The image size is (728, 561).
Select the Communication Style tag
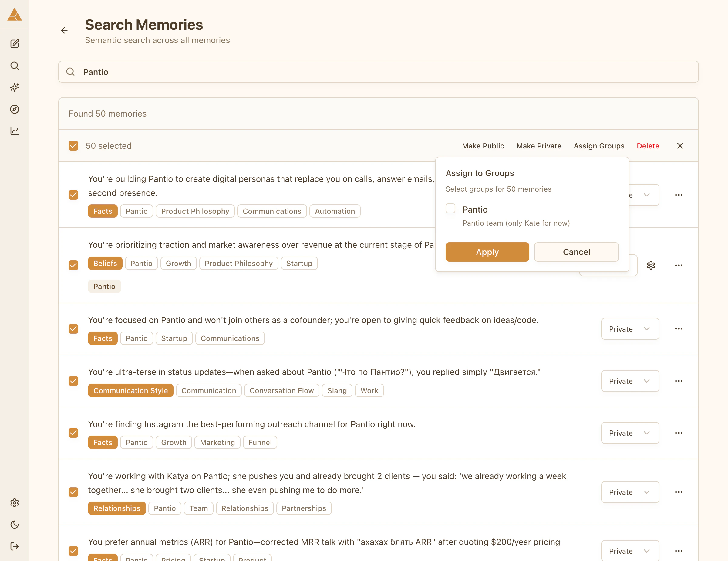[131, 390]
